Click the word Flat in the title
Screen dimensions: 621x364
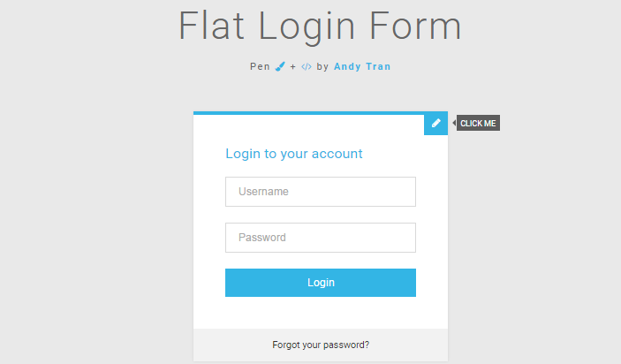click(x=211, y=26)
